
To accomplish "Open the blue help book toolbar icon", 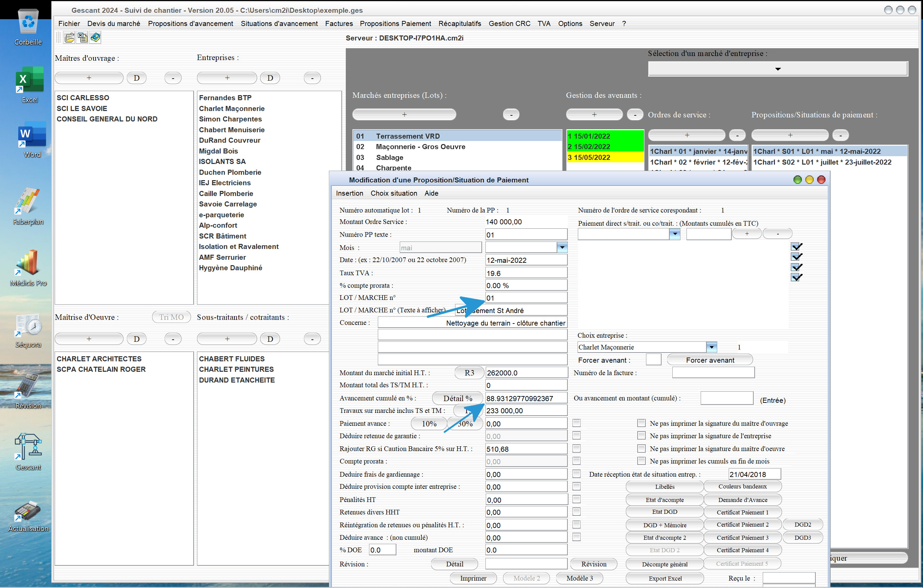I will (95, 37).
